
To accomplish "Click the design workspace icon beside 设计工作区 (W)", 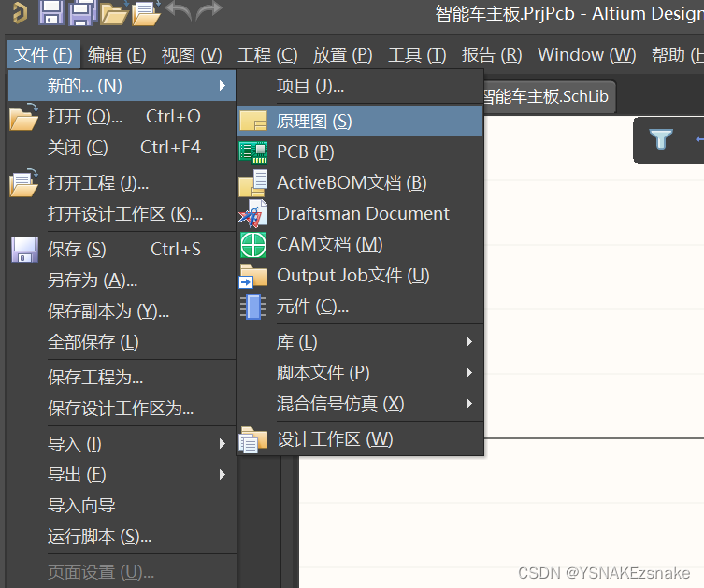I will (253, 439).
